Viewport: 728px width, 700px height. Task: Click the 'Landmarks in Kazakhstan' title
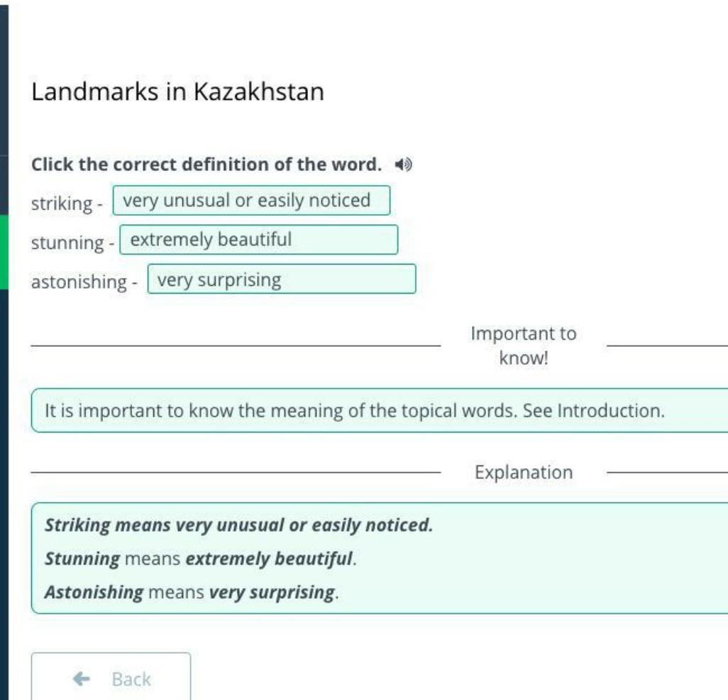(177, 91)
